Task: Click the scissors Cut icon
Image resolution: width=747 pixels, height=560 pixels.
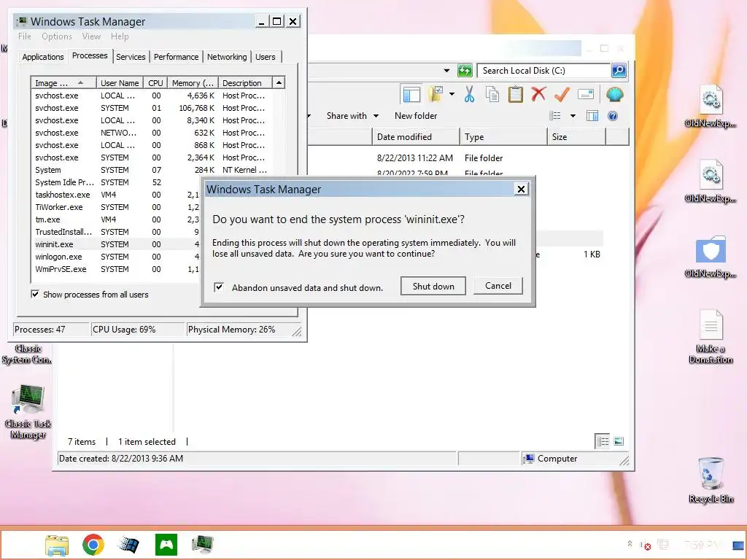Action: pos(469,94)
